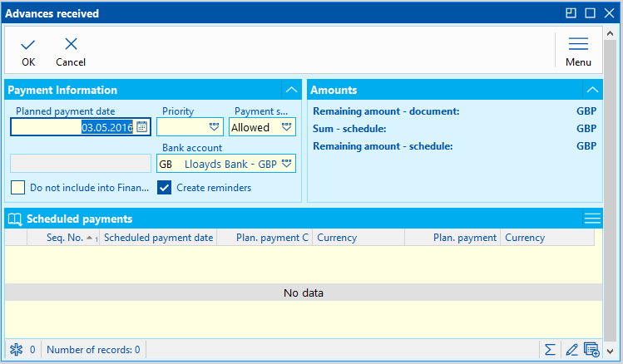The height and width of the screenshot is (364, 623).
Task: Tick Do not include into Finan... checkbox
Action: [17, 187]
